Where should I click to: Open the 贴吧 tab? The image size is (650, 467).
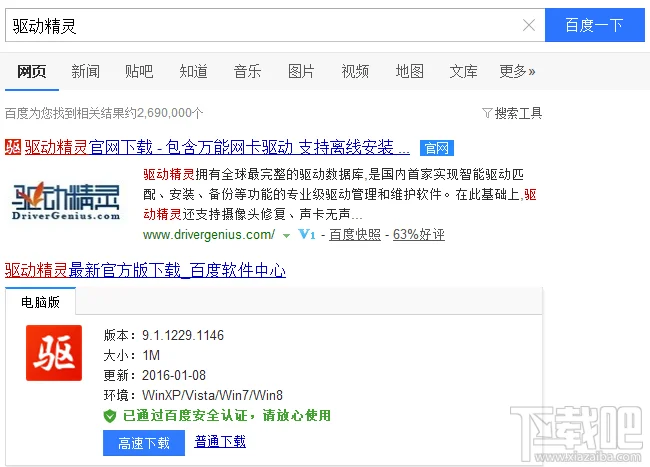pyautogui.click(x=139, y=72)
